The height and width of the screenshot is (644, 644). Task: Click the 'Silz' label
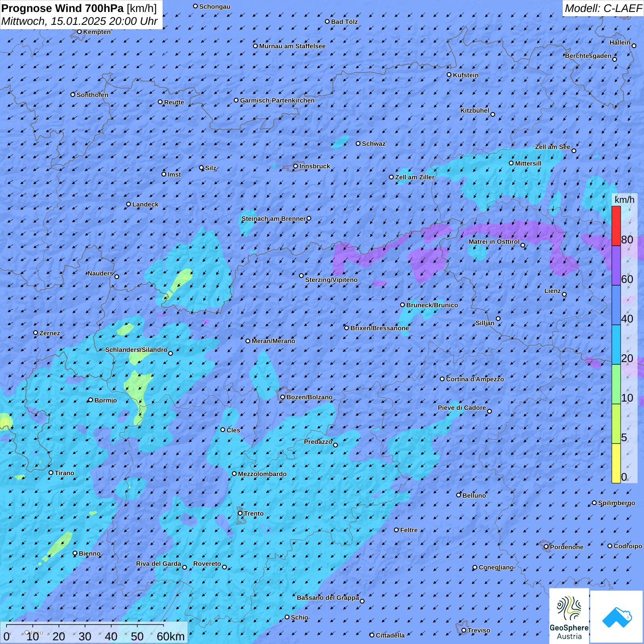[211, 168]
